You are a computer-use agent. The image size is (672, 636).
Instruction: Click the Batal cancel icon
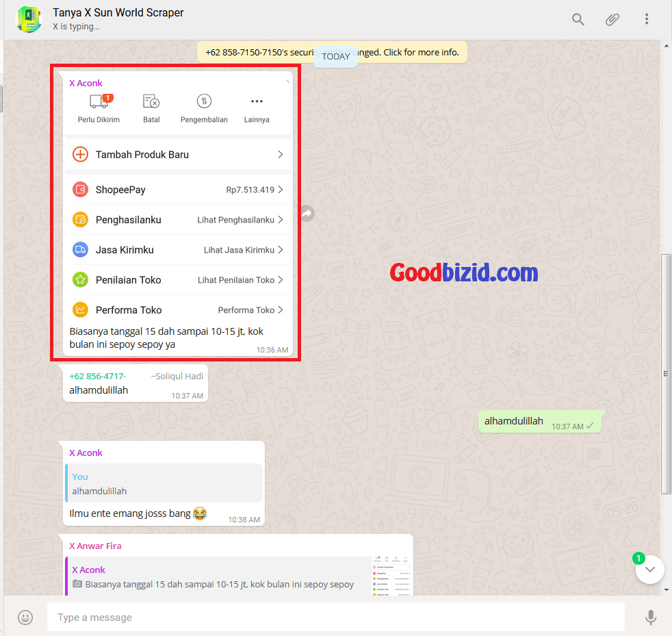[x=151, y=101]
